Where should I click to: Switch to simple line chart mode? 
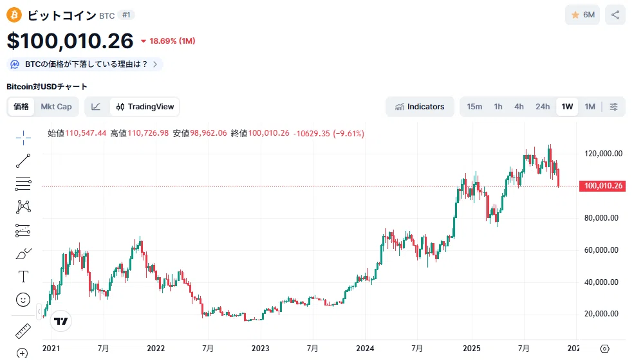96,107
